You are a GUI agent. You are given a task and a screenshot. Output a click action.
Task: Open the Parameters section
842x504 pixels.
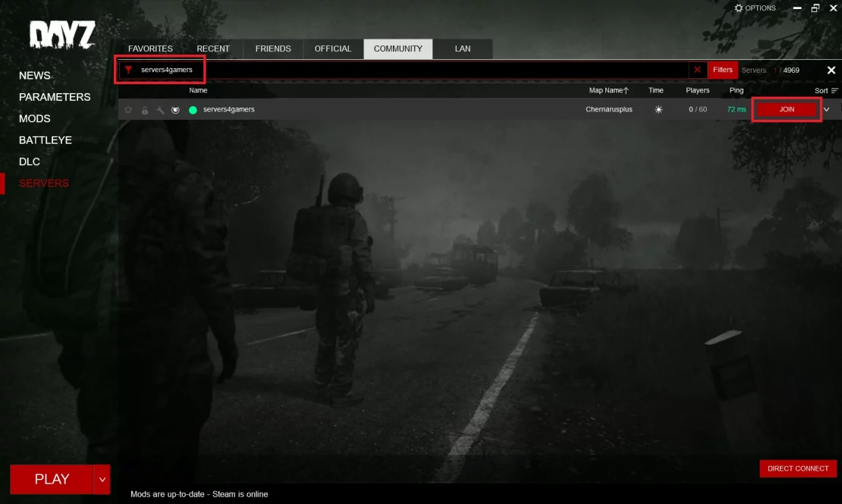(x=55, y=97)
